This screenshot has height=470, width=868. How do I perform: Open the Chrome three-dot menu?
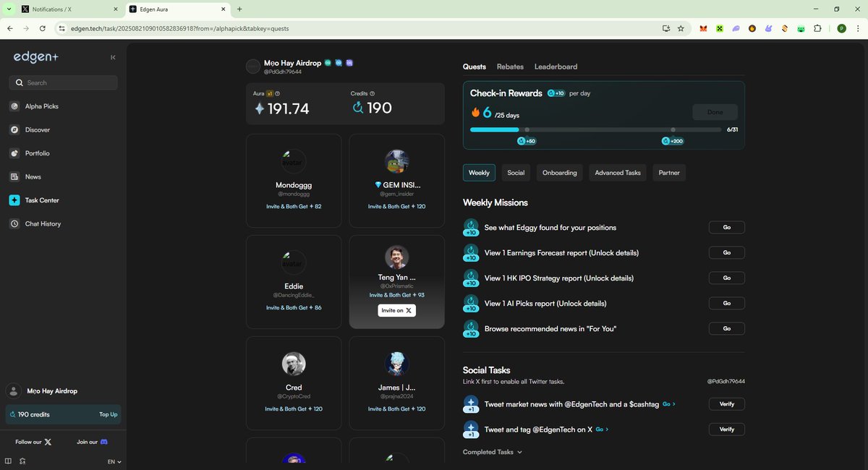[858, 28]
